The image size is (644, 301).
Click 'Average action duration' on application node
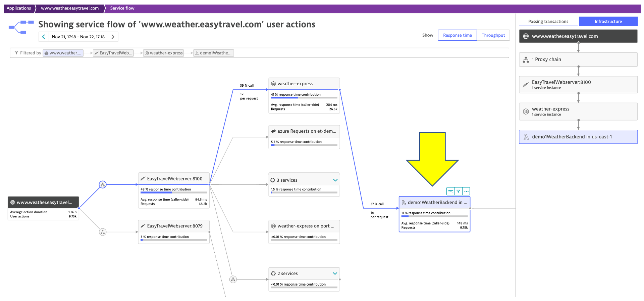point(29,212)
